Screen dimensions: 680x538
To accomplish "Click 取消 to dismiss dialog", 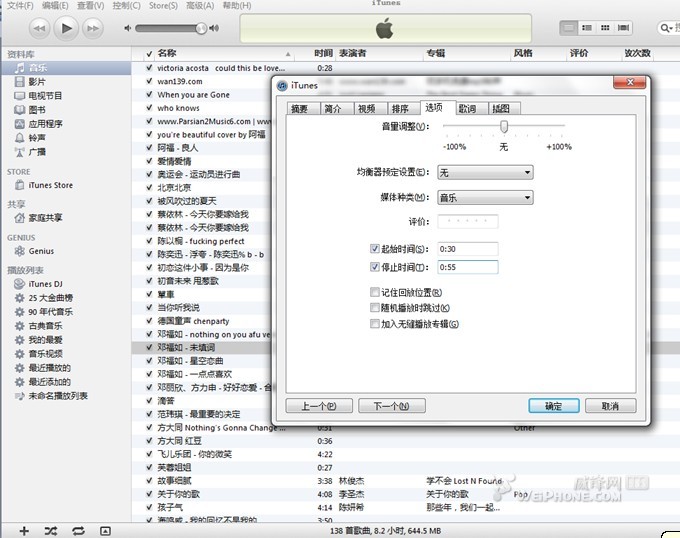I will (611, 406).
